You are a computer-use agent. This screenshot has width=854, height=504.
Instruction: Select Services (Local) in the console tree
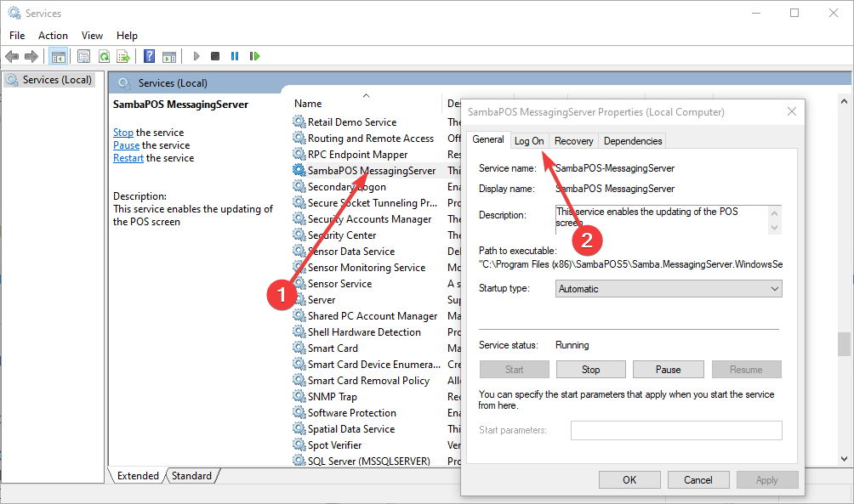[49, 80]
